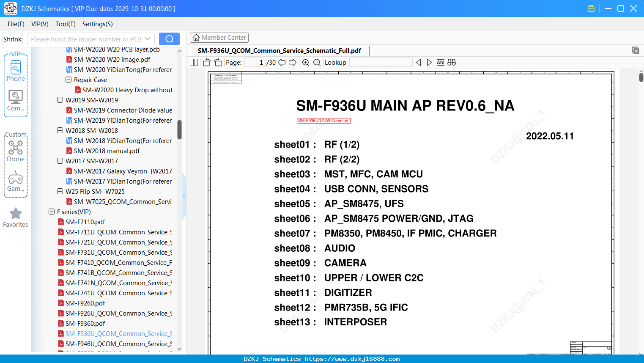Open the Computer category icon
Image resolution: width=644 pixels, height=363 pixels.
click(x=16, y=101)
